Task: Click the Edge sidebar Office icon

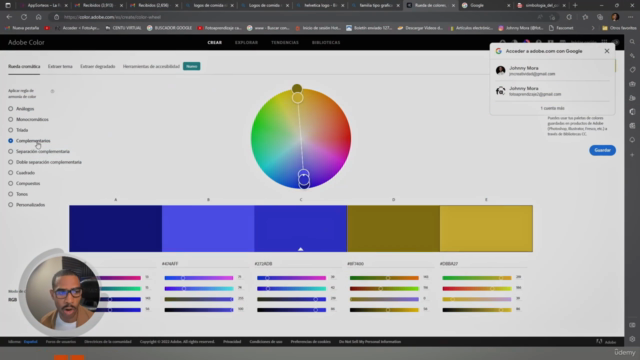Action: tap(632, 112)
